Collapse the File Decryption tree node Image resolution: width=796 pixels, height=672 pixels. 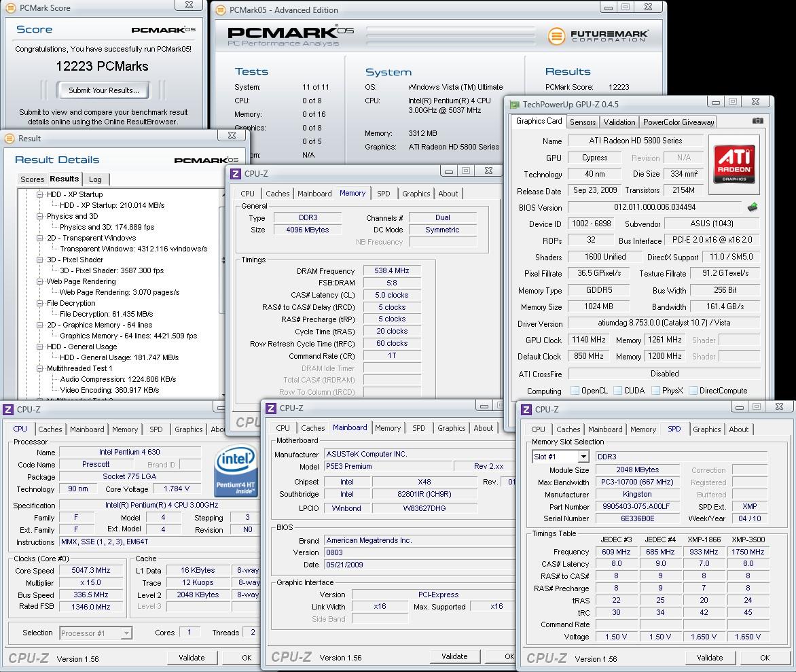coord(39,303)
